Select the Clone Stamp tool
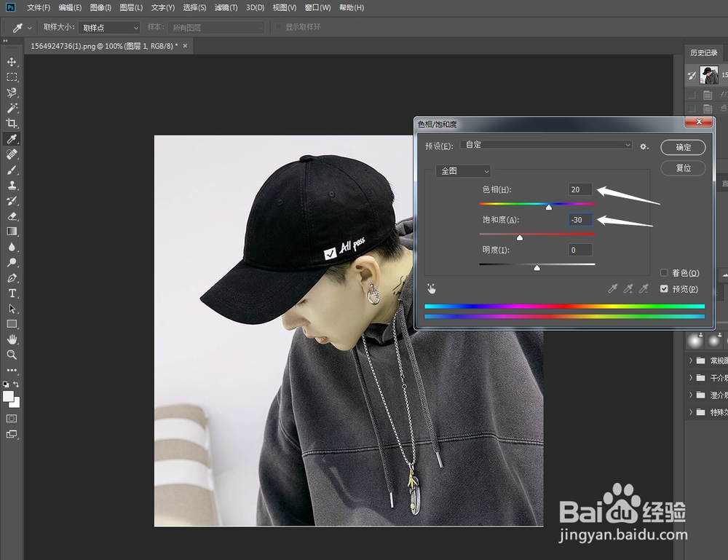The width and height of the screenshot is (728, 560). click(x=12, y=185)
